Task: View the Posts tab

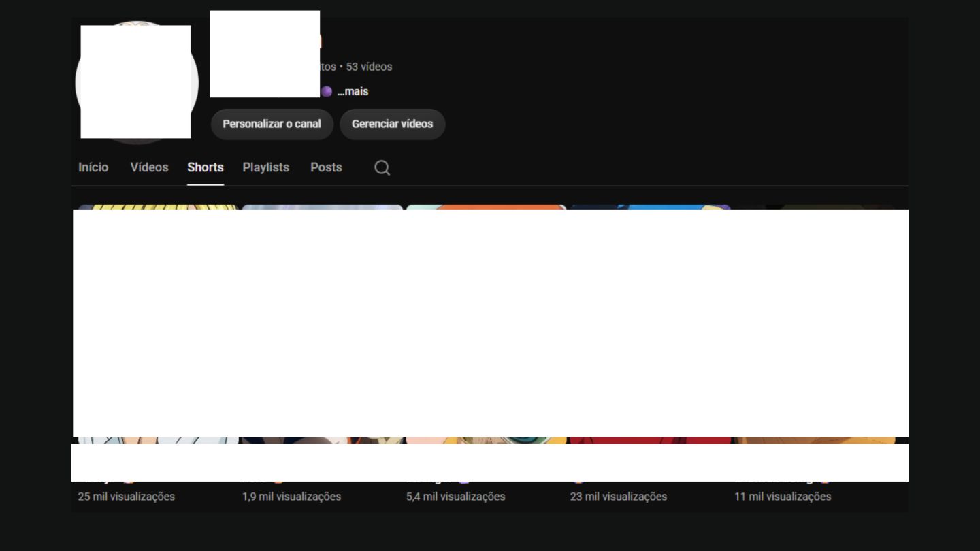Action: click(x=326, y=167)
